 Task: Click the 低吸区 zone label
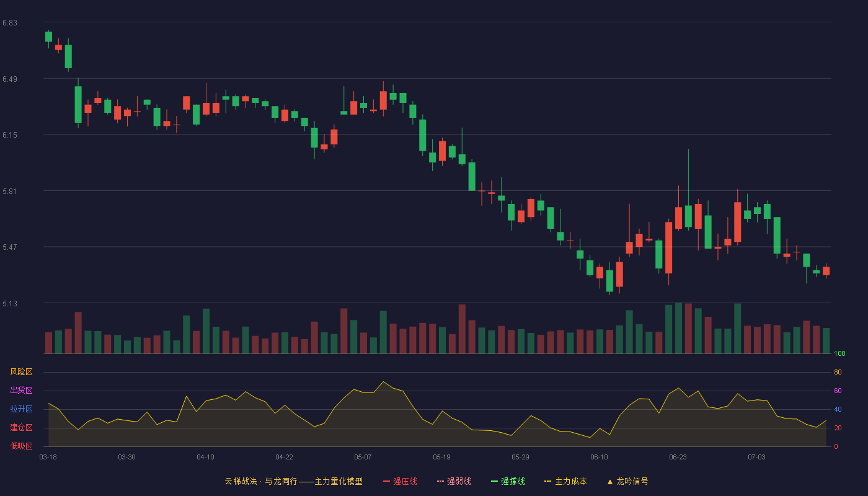click(x=21, y=446)
